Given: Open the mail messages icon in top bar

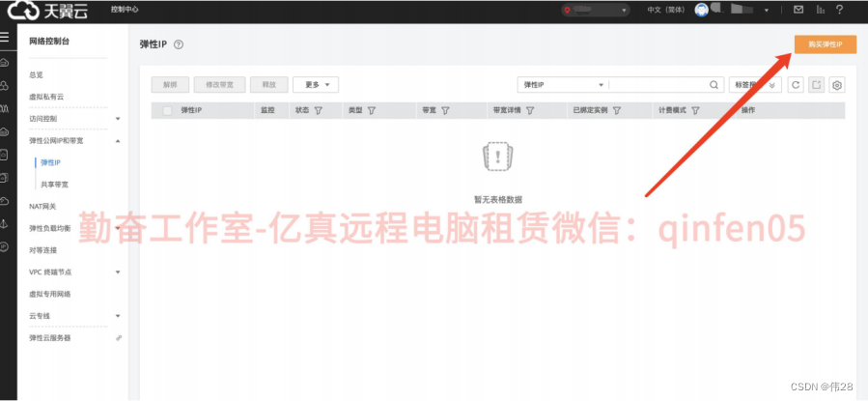Looking at the screenshot, I should [798, 10].
